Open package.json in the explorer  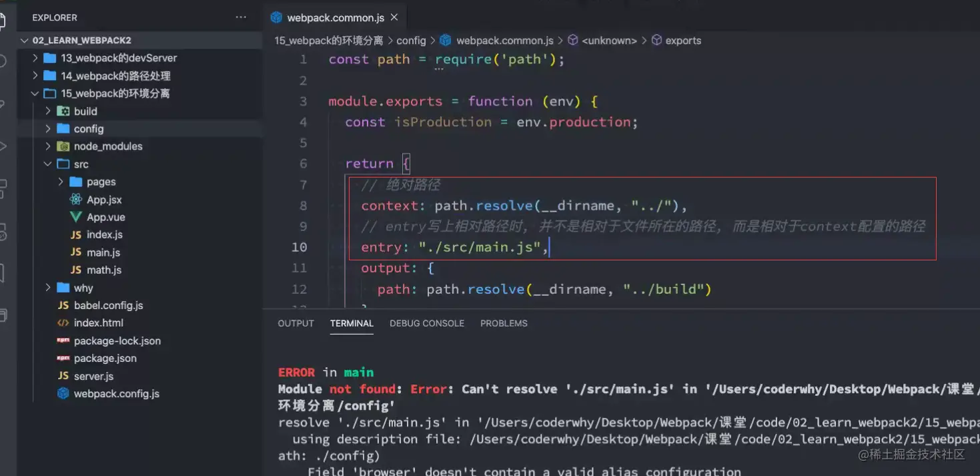[x=105, y=358]
